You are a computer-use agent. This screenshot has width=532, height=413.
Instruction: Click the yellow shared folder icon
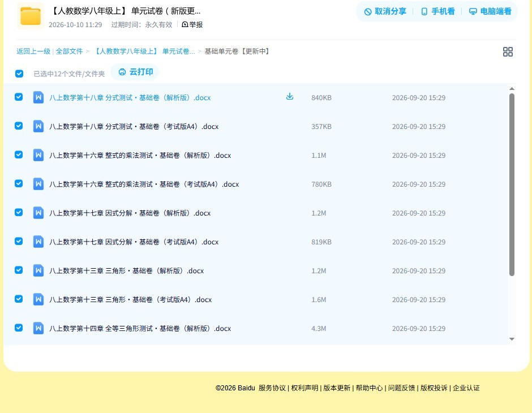click(x=31, y=16)
